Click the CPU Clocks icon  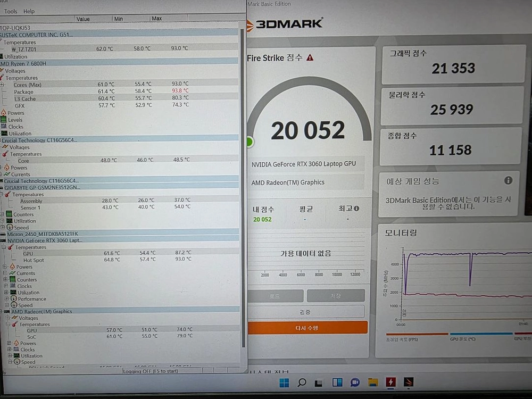(x=4, y=126)
